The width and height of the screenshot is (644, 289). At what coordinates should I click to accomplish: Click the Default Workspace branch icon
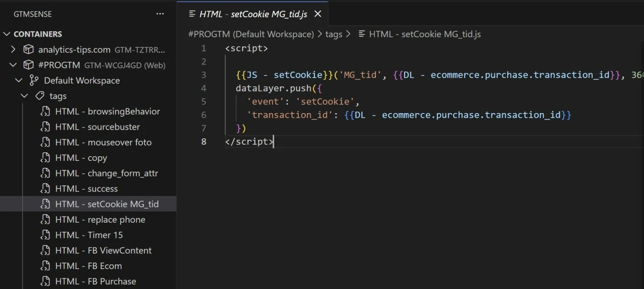pos(34,80)
